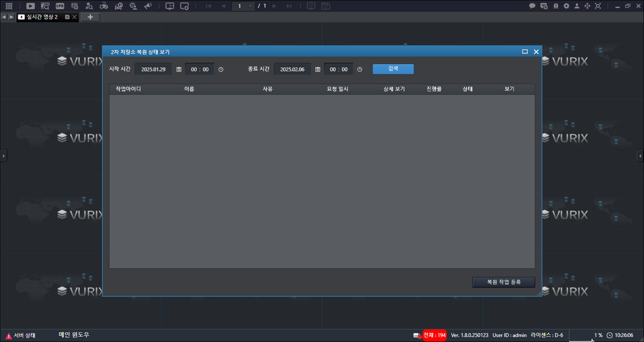644x342 pixels.
Task: Add a new tab with plus button
Action: tap(90, 17)
